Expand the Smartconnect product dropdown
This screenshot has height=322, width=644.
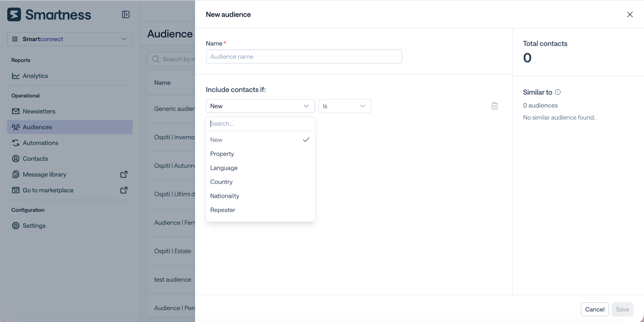[x=70, y=39]
